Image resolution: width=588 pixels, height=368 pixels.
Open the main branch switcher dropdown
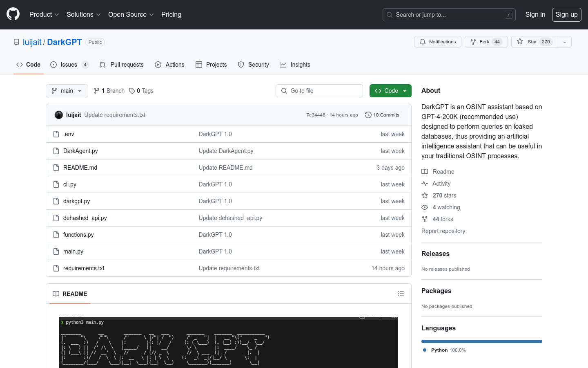click(67, 91)
